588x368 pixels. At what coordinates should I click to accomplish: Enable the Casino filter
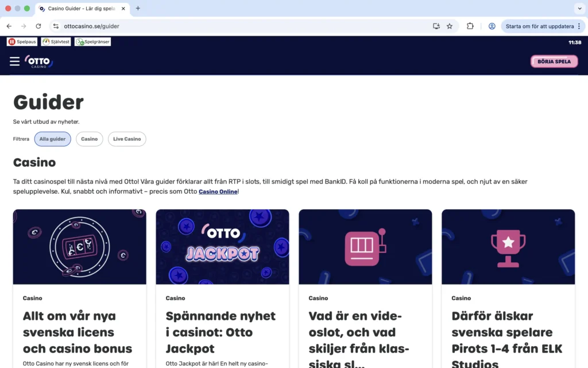(89, 139)
